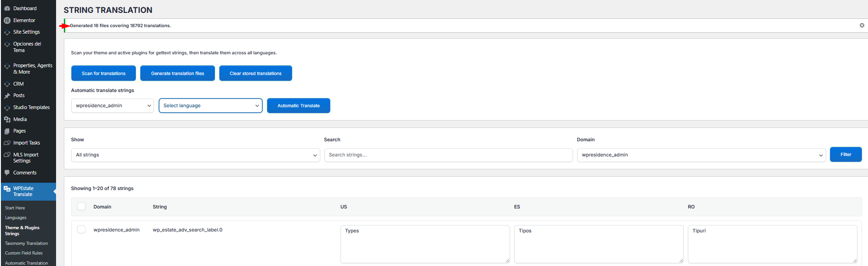Click the Search strings input field
This screenshot has width=868, height=266.
[448, 155]
